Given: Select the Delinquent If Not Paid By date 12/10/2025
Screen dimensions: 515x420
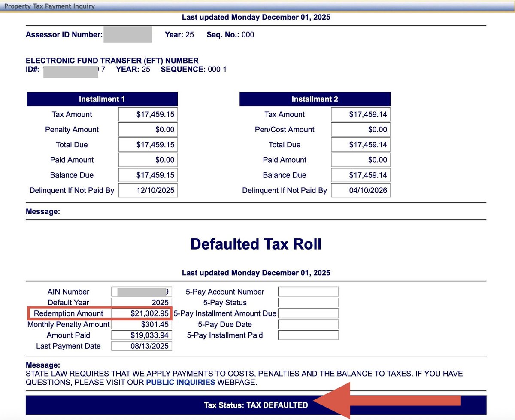Looking at the screenshot, I should [148, 190].
